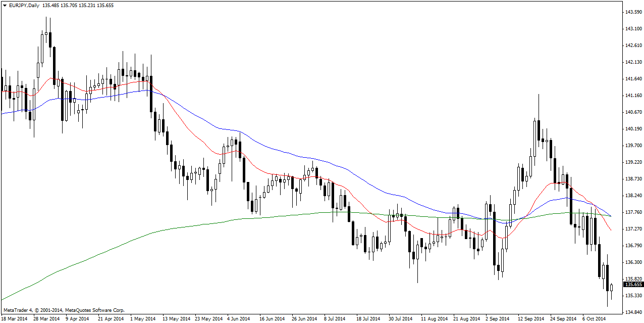Click the last candlestick at the chart's right edge
The image size is (644, 323).
(x=611, y=288)
